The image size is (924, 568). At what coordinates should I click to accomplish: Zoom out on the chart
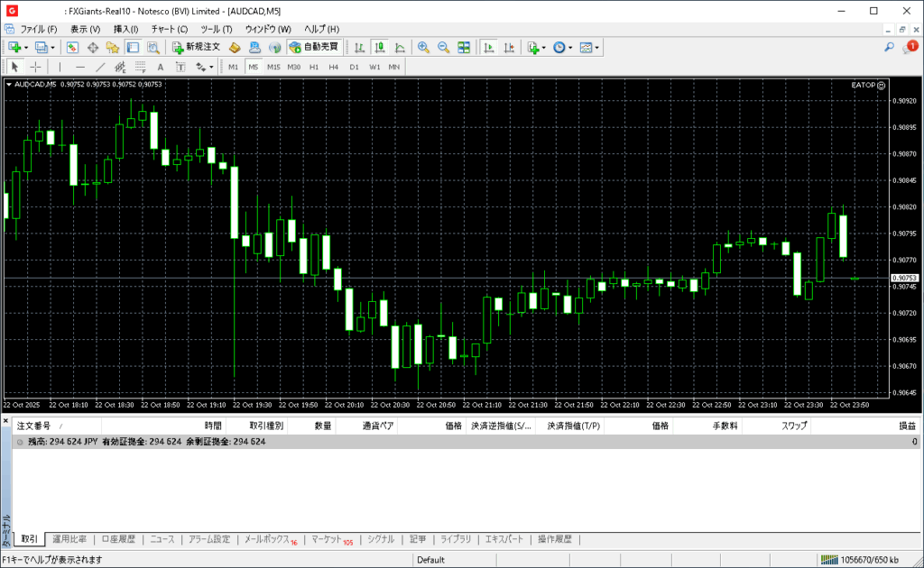pos(443,47)
